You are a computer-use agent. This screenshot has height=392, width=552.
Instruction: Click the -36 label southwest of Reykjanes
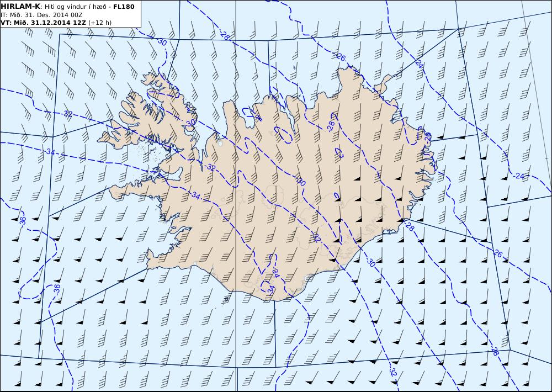click(56, 290)
